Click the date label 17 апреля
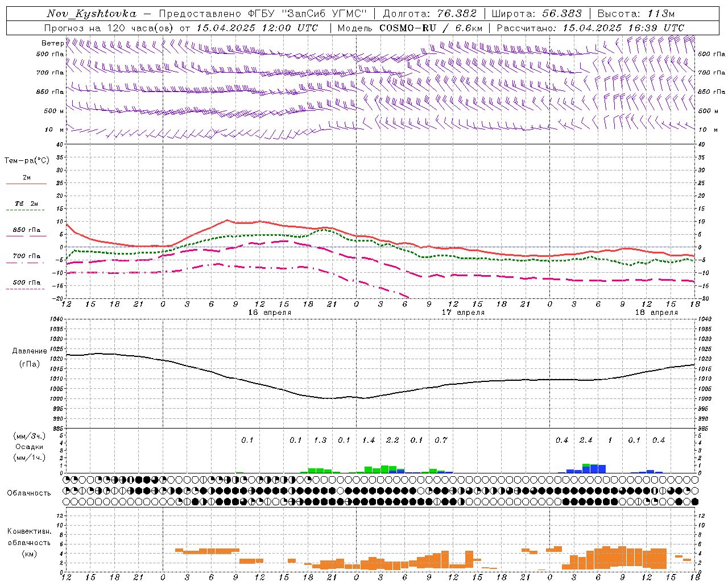 [463, 313]
